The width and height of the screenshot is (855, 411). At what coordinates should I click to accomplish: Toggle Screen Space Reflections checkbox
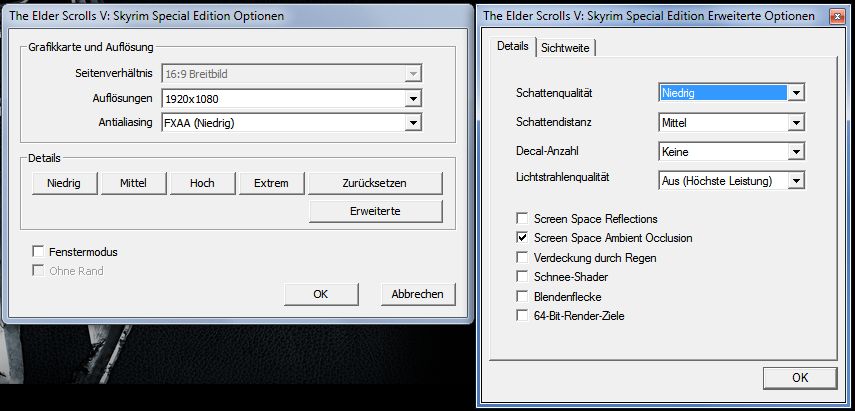521,219
